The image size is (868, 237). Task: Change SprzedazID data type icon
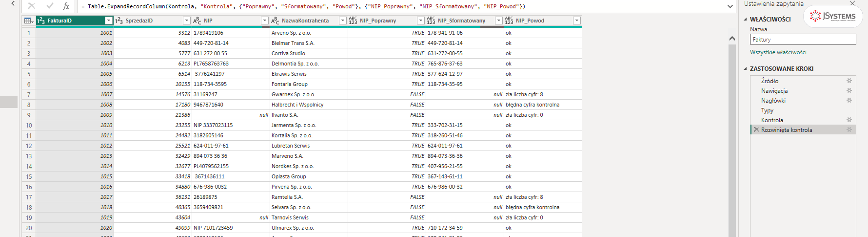point(119,21)
